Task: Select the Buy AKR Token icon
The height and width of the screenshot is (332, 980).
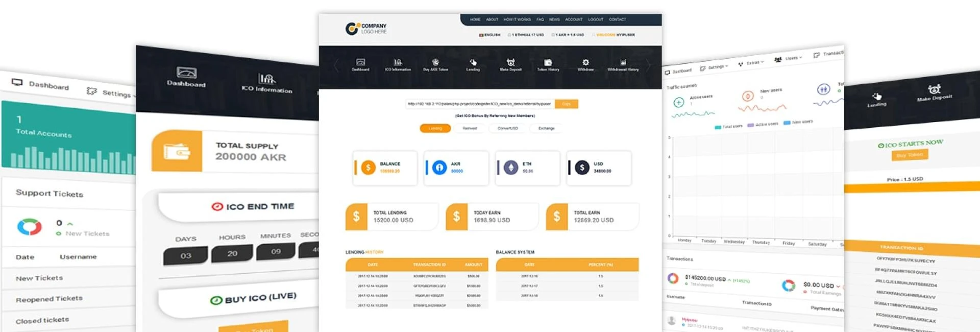Action: [x=435, y=62]
